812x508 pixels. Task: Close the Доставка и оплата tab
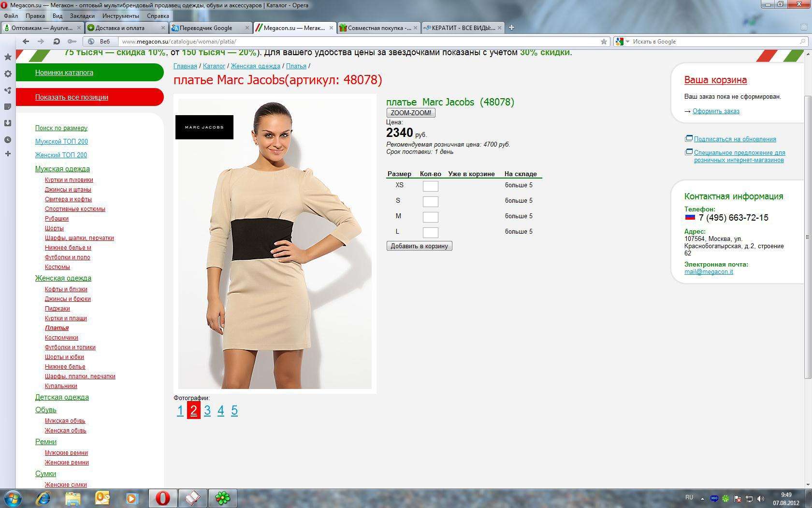[163, 28]
